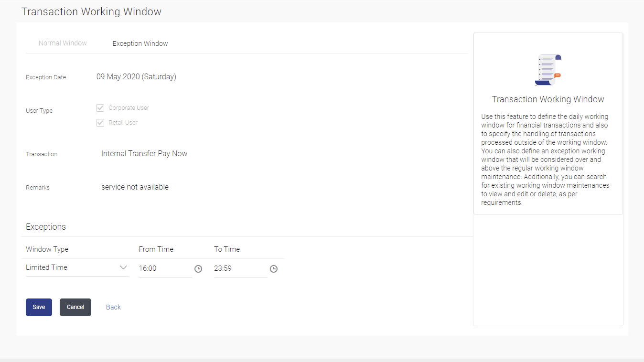Screen dimensions: 644x362
Task: Expand the Limited Time dropdown
Action: (76, 267)
